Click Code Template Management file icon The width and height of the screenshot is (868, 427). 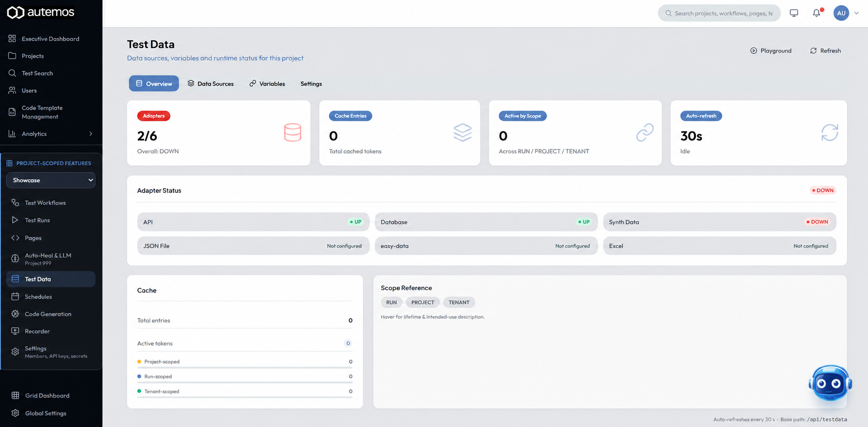pyautogui.click(x=12, y=112)
